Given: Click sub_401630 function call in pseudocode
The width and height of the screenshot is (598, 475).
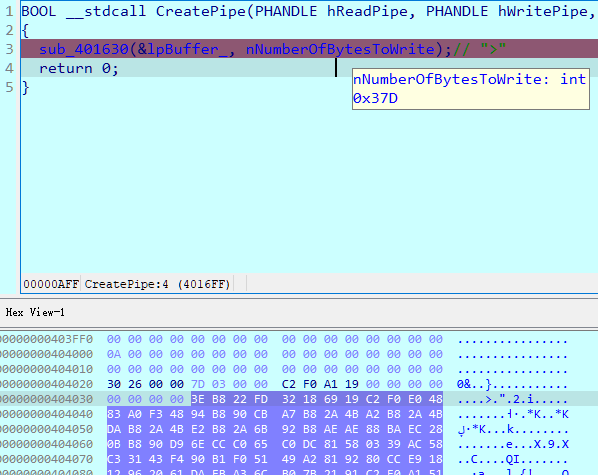Looking at the screenshot, I should (x=84, y=49).
